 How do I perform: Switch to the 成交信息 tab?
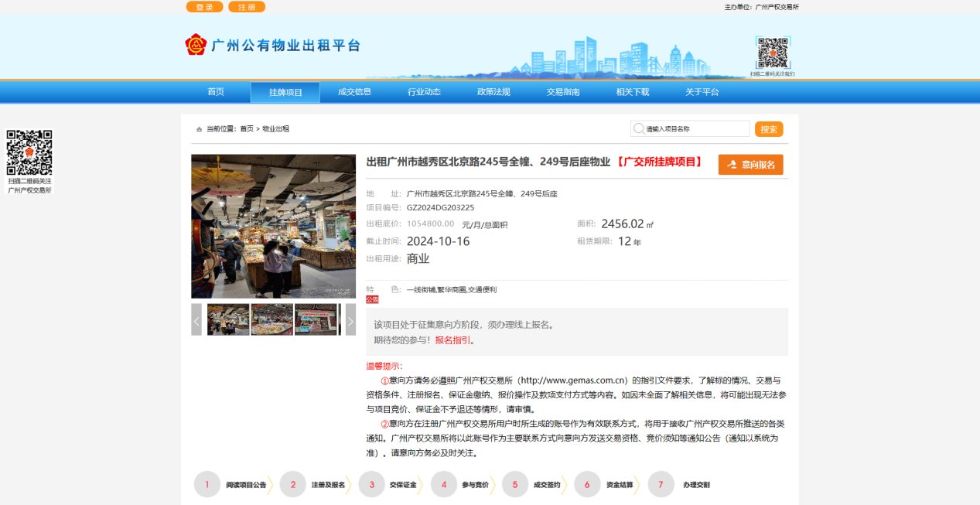pyautogui.click(x=353, y=91)
